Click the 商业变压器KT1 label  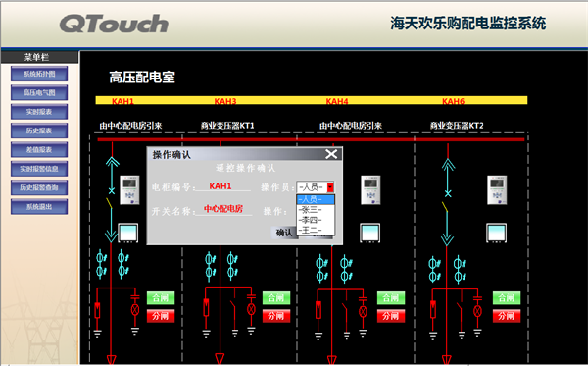point(227,126)
